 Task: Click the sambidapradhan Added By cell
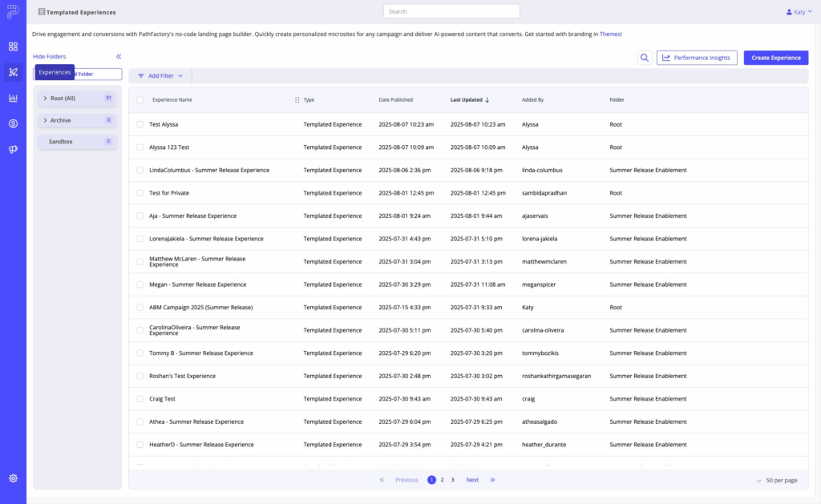pyautogui.click(x=544, y=193)
